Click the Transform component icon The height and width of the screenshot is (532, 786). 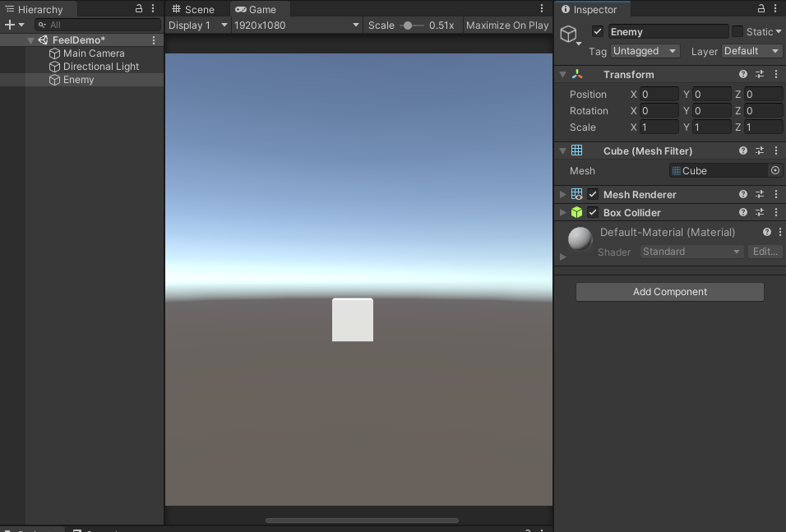coord(578,74)
